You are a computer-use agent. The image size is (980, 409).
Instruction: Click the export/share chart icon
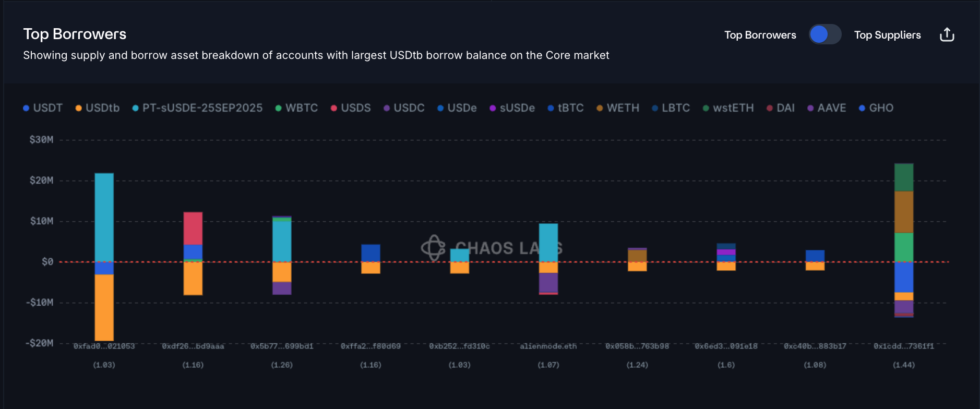click(x=947, y=35)
